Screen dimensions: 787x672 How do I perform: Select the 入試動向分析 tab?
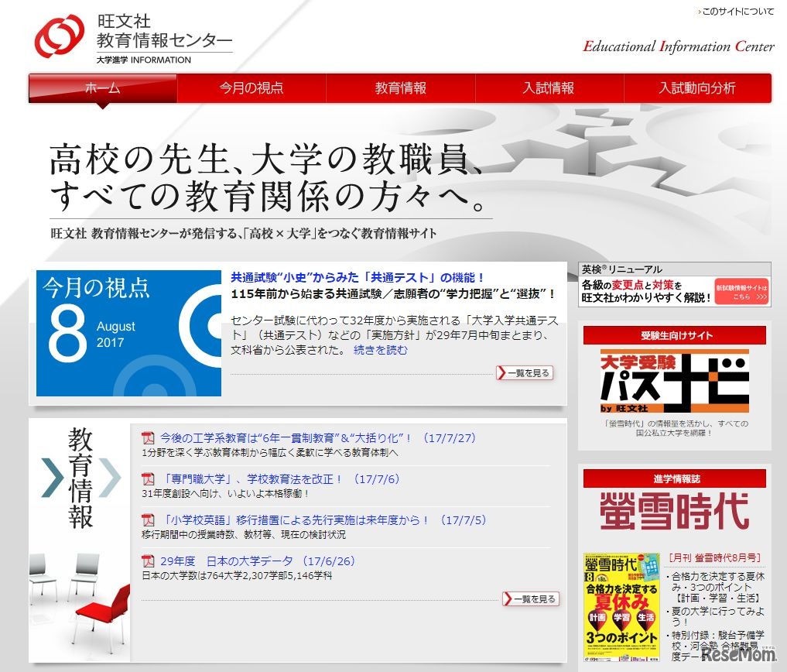coord(697,88)
